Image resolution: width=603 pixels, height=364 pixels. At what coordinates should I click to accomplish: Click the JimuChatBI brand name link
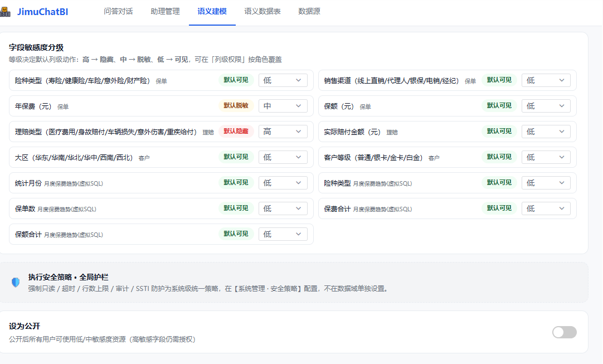click(43, 12)
